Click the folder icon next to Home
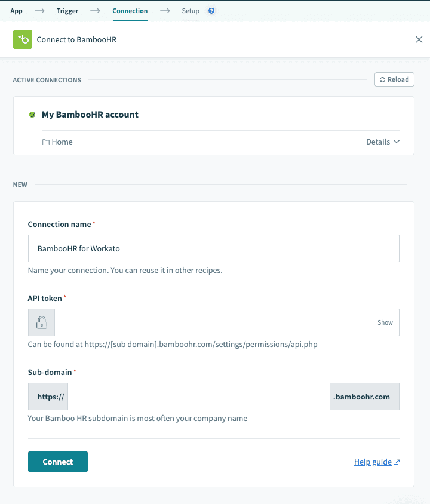 pos(45,142)
